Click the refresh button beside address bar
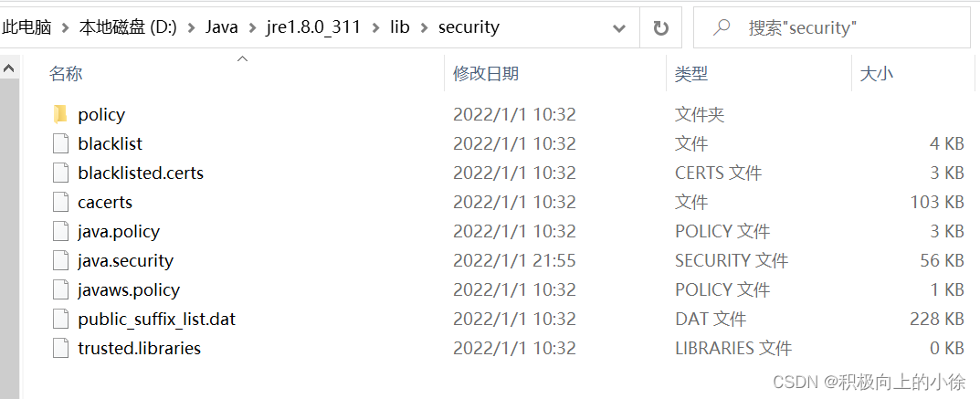The image size is (980, 399). [x=660, y=28]
